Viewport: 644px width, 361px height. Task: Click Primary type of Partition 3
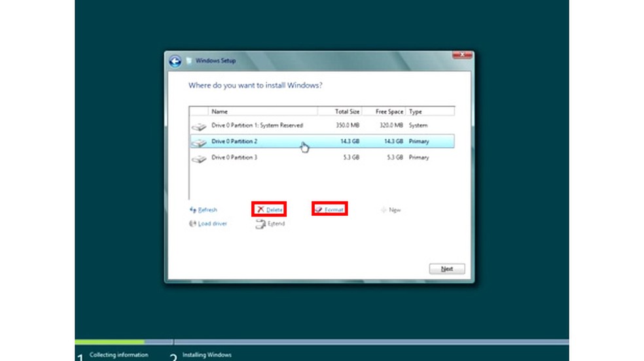pyautogui.click(x=419, y=157)
